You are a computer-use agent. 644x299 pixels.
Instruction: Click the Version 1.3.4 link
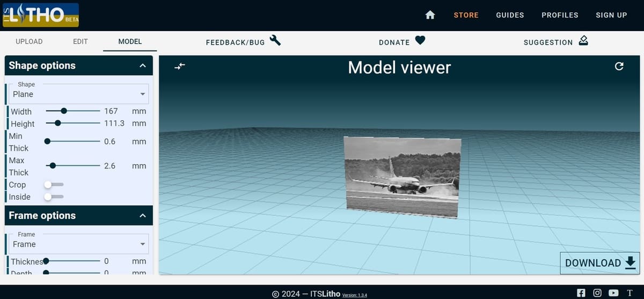pos(355,295)
